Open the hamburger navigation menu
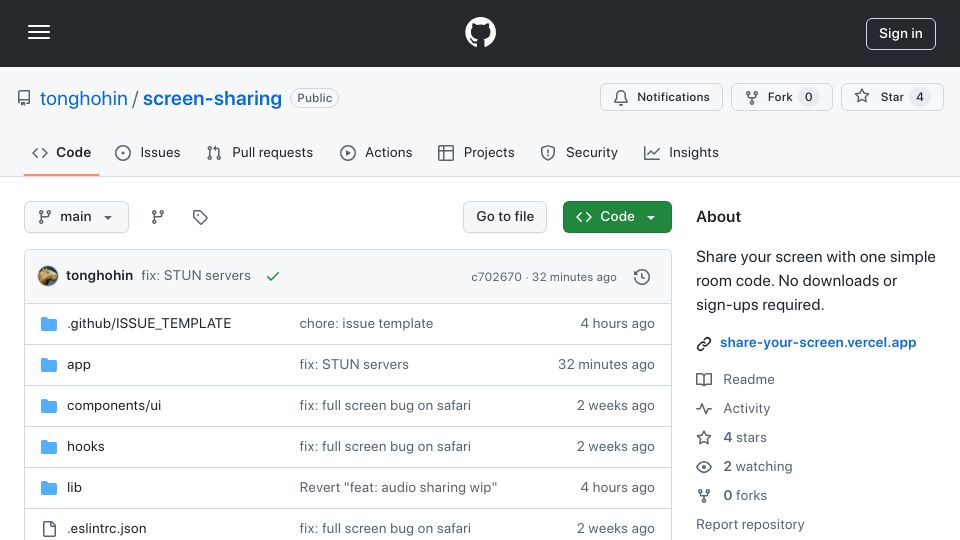 (39, 32)
